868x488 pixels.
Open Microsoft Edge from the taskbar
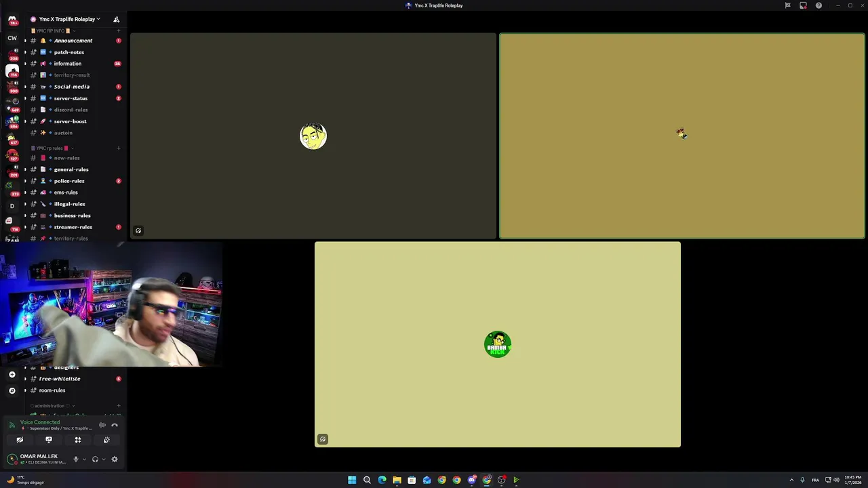coord(382,480)
